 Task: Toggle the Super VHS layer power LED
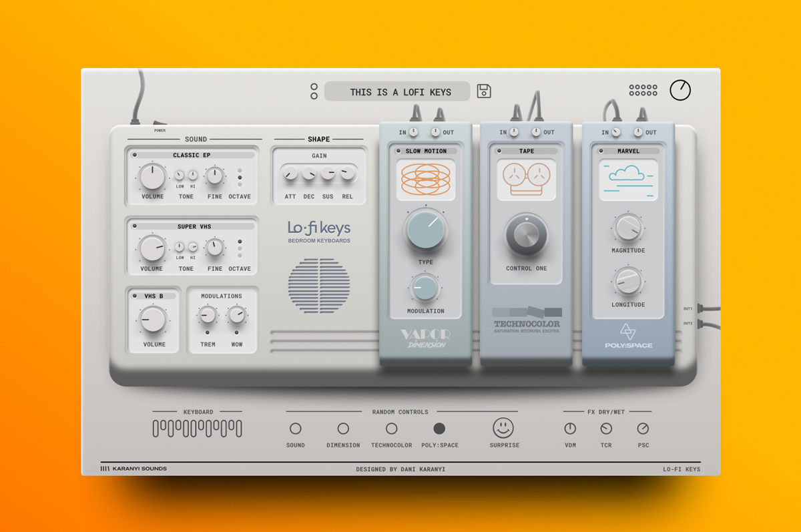[134, 226]
